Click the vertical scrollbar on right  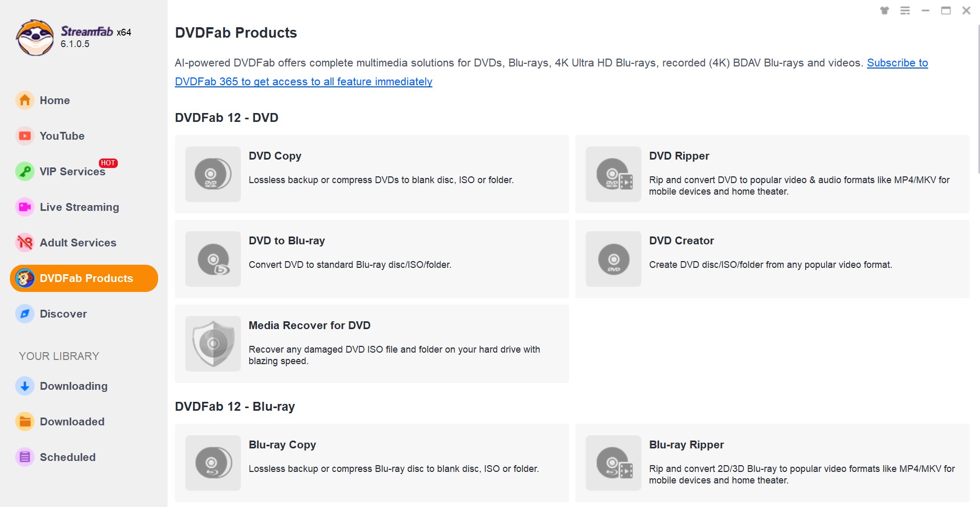click(978, 99)
